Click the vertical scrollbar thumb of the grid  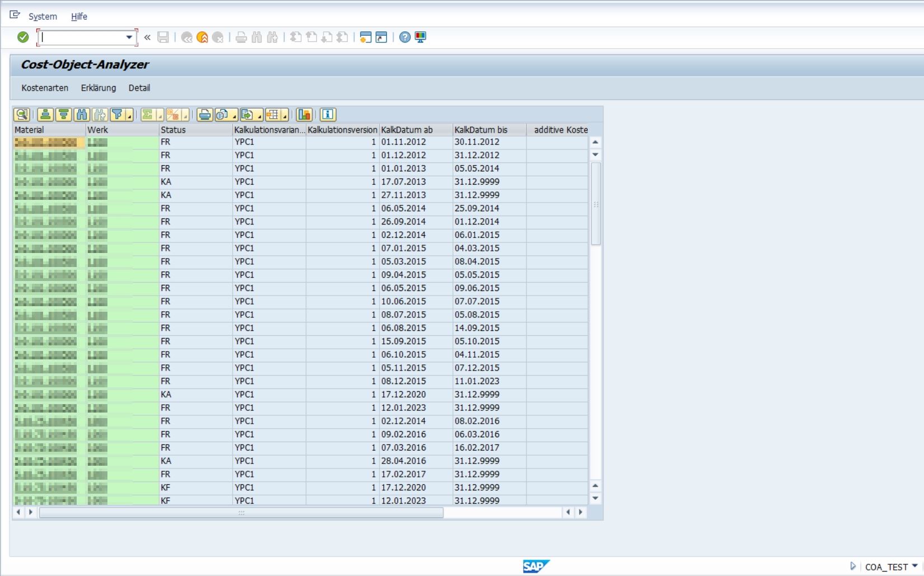pyautogui.click(x=595, y=204)
